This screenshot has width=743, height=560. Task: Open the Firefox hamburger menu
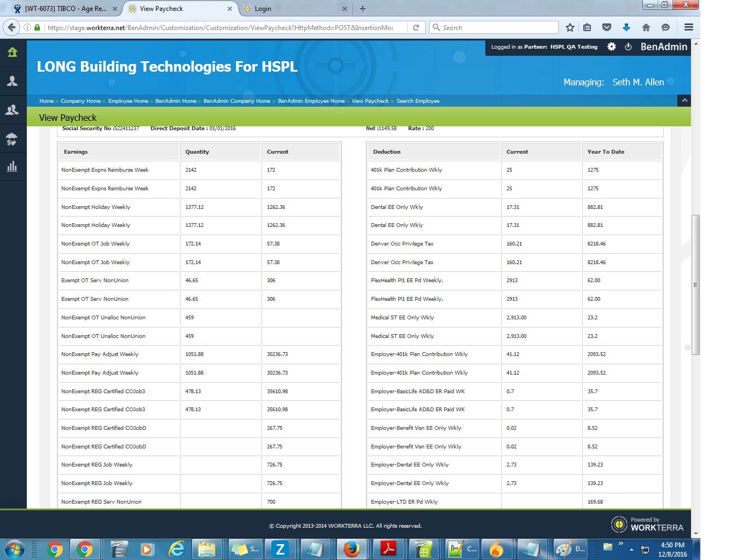pos(689,27)
